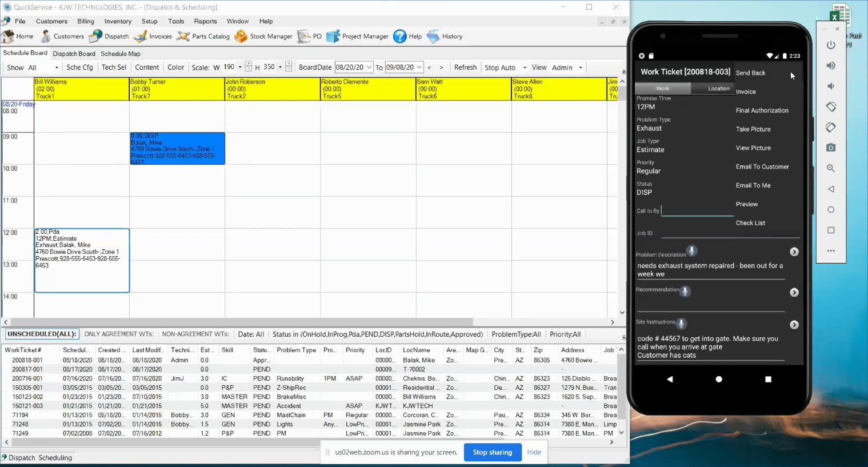Switch to the Location toggle on the work ticket
This screenshot has width=868, height=467.
(x=718, y=89)
